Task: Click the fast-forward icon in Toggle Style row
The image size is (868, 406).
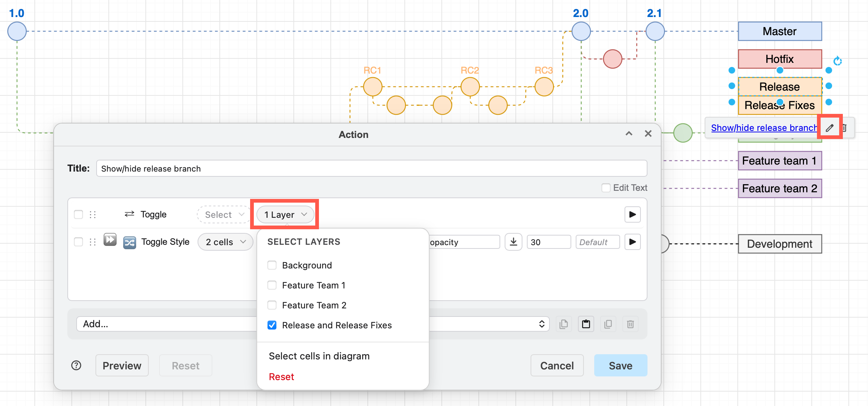Action: pos(110,240)
